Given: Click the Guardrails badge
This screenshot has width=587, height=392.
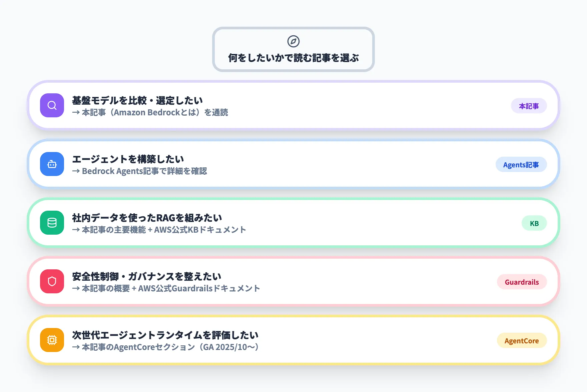Looking at the screenshot, I should (x=522, y=282).
